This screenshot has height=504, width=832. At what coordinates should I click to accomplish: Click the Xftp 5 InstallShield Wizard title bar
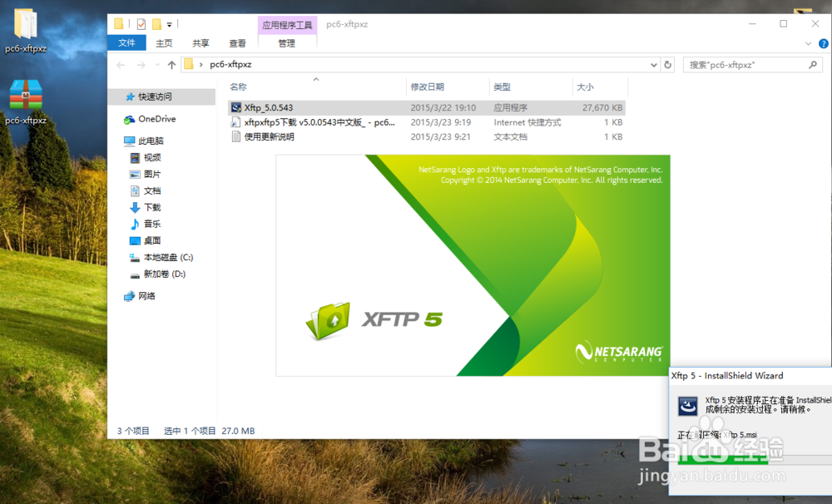[750, 376]
